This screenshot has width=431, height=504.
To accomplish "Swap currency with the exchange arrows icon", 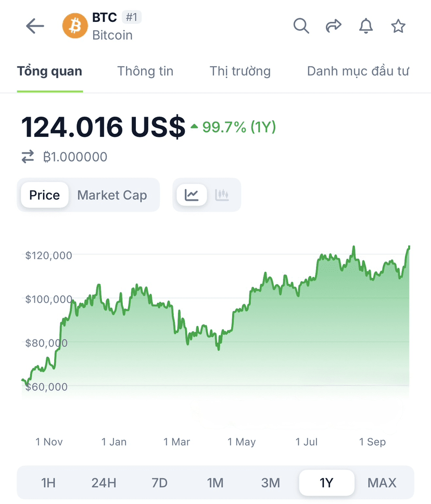I will point(28,157).
